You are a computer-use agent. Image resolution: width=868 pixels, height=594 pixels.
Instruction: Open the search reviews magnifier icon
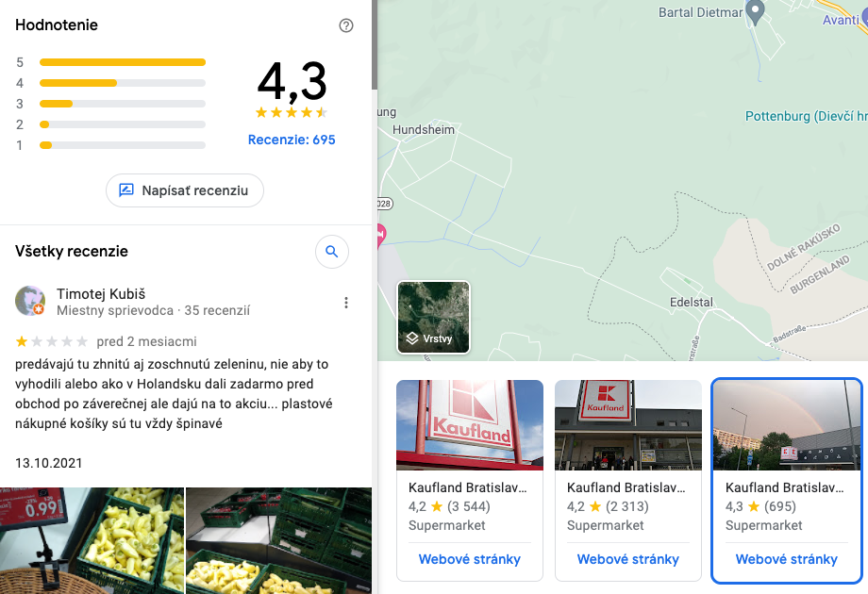pos(331,252)
